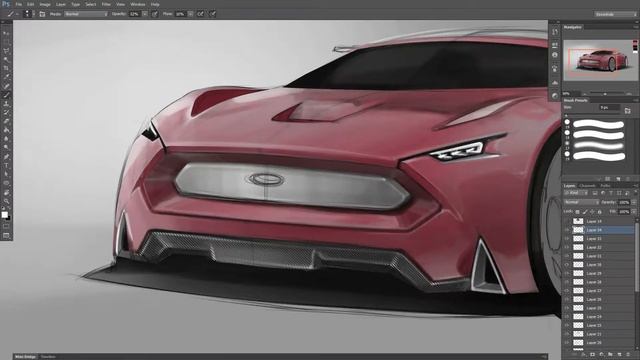Toggle pressure for opacity button
Image resolution: width=640 pixels, height=360 pixels.
pos(155,14)
